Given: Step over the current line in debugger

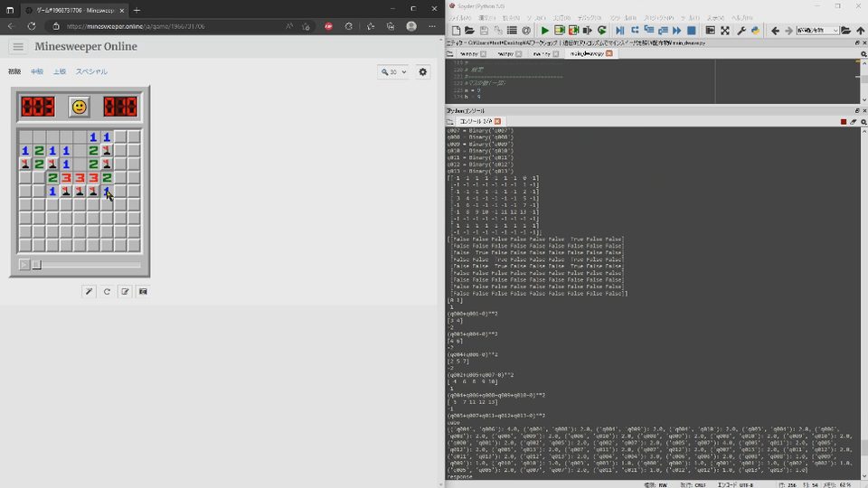Looking at the screenshot, I should pos(635,31).
